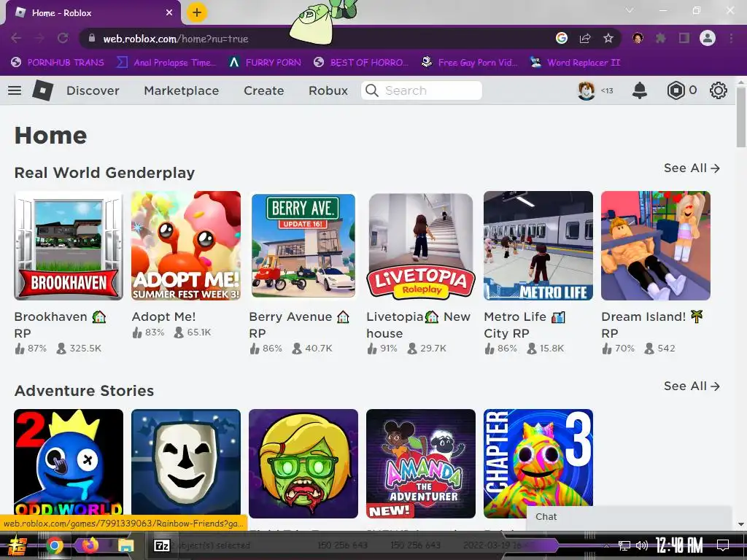Open the Adopt Me! game thumbnail
Image resolution: width=747 pixels, height=560 pixels.
coord(186,246)
